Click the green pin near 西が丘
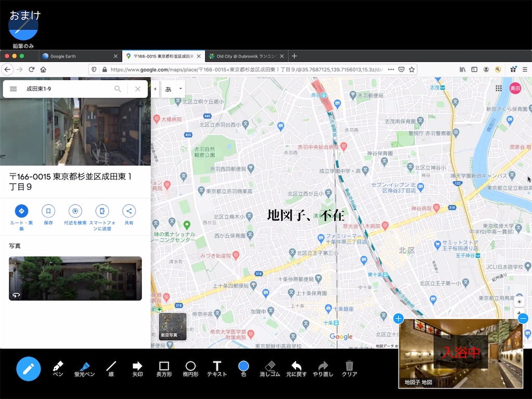Screen dimensions: 532x399 click(x=187, y=225)
